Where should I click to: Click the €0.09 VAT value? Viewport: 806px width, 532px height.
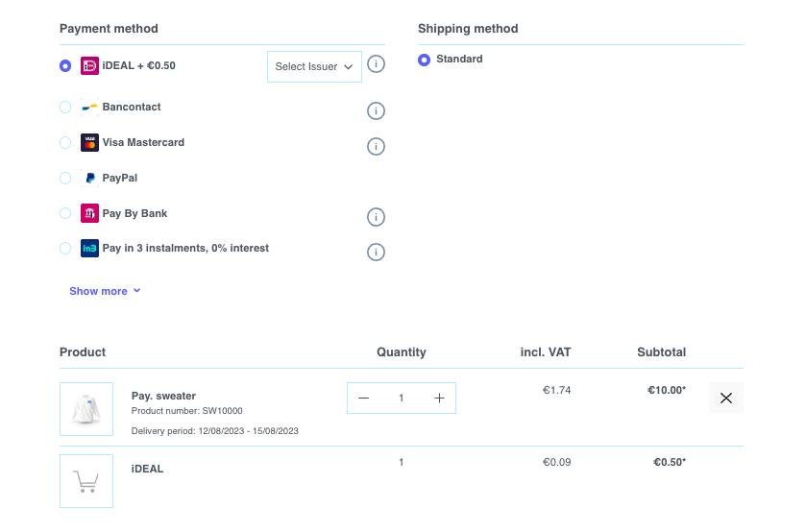click(556, 462)
